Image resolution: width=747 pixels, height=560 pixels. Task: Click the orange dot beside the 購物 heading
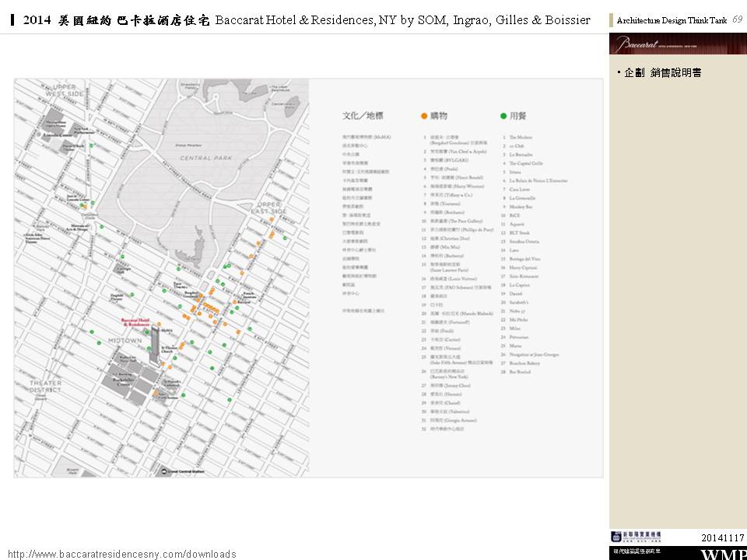point(424,116)
